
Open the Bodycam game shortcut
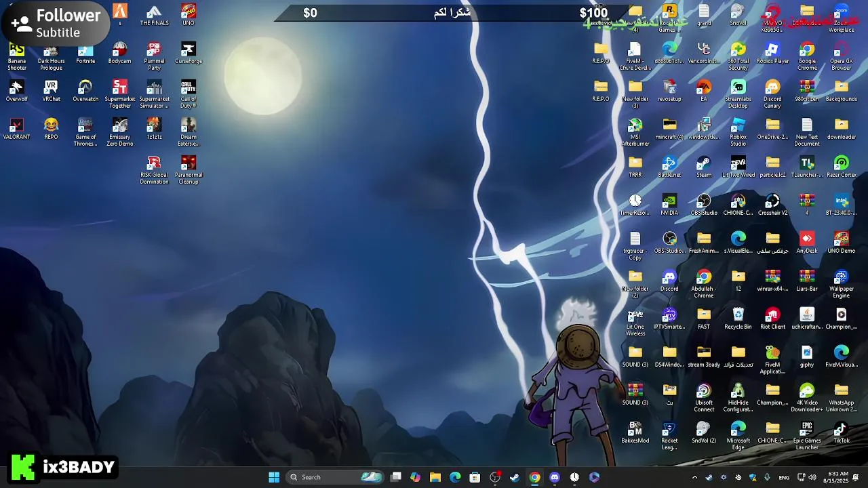(119, 54)
